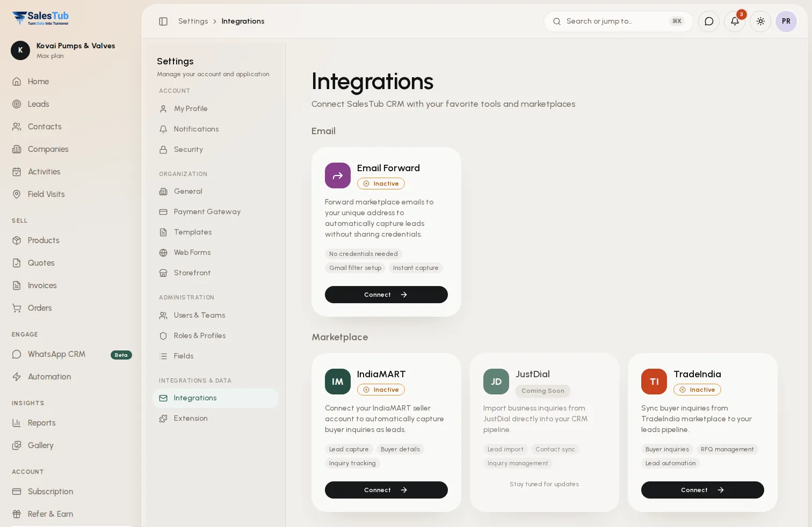Open Notifications settings
Screen dimensions: 812x527
coord(215,129)
